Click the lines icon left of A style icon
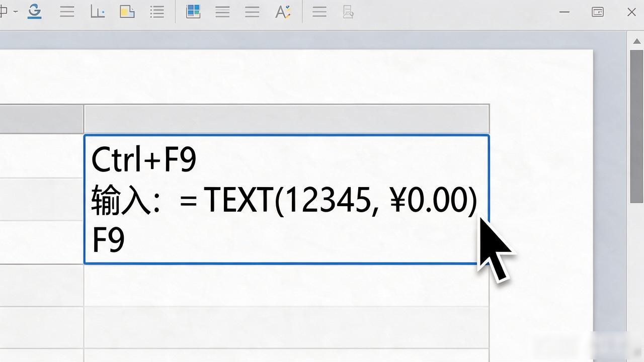The width and height of the screenshot is (644, 362). point(252,12)
